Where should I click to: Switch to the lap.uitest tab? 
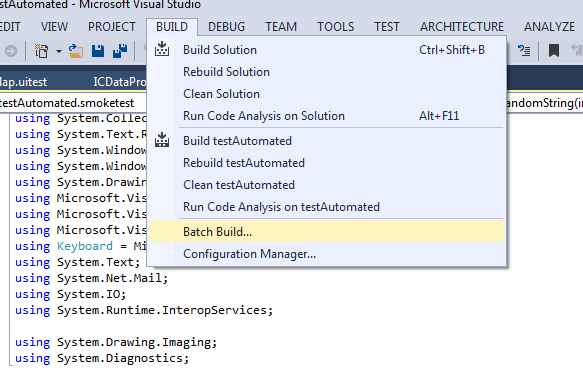click(23, 82)
